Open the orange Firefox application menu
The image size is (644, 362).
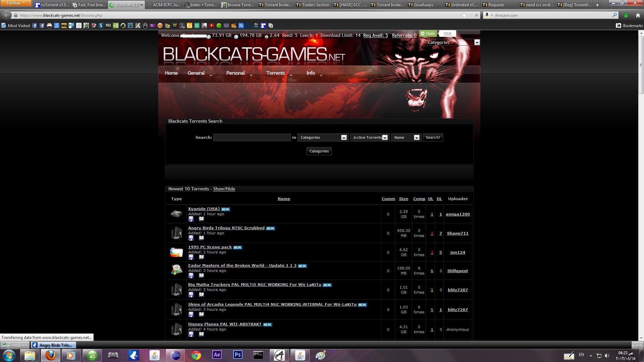click(15, 3)
